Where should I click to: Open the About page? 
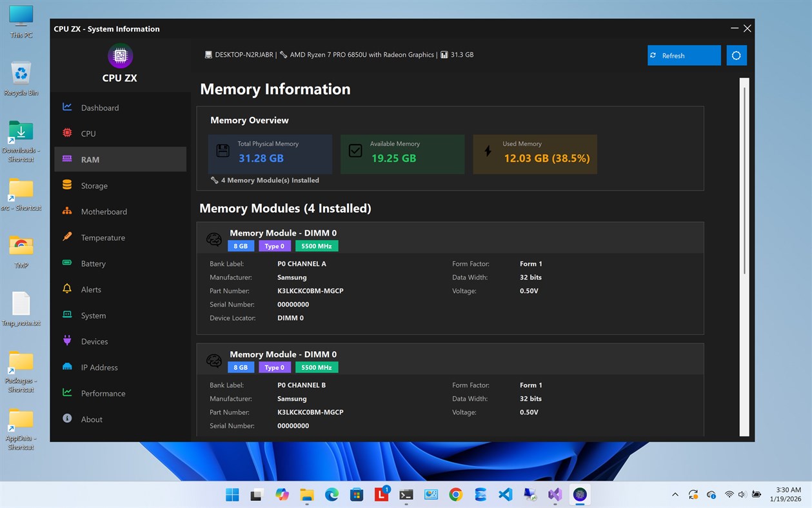pyautogui.click(x=120, y=419)
